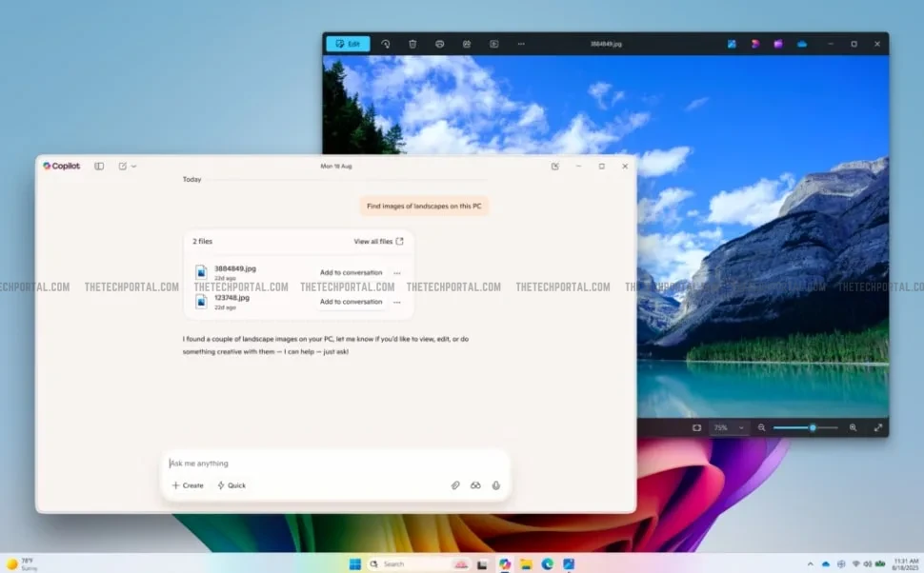
Task: Click the file icon next to 3884849.jpg
Action: click(201, 272)
